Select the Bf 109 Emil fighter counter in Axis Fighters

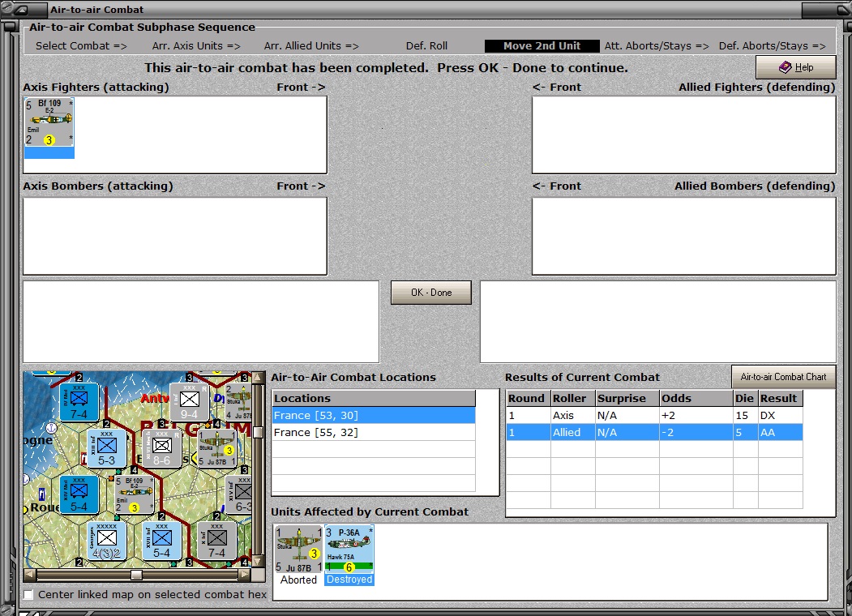pos(49,122)
